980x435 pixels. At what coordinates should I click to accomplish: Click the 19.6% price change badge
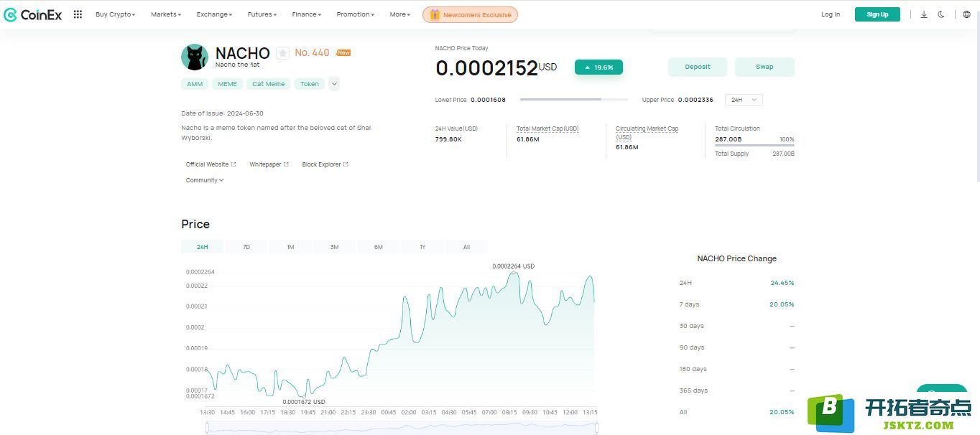(598, 67)
